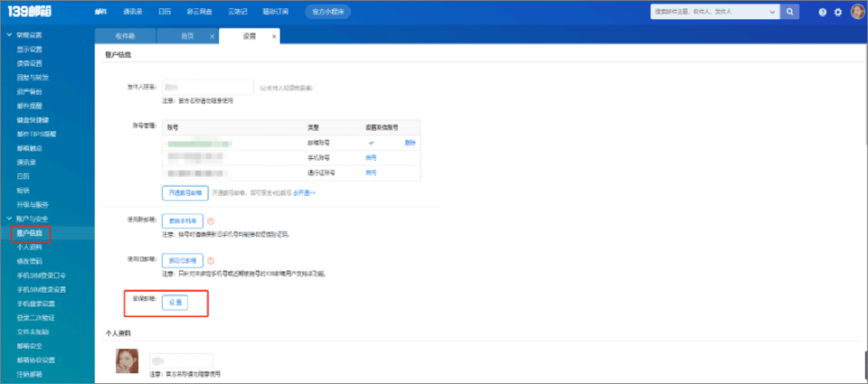Click the red help icon beside 更换手机号
868x384 pixels.
[x=211, y=221]
